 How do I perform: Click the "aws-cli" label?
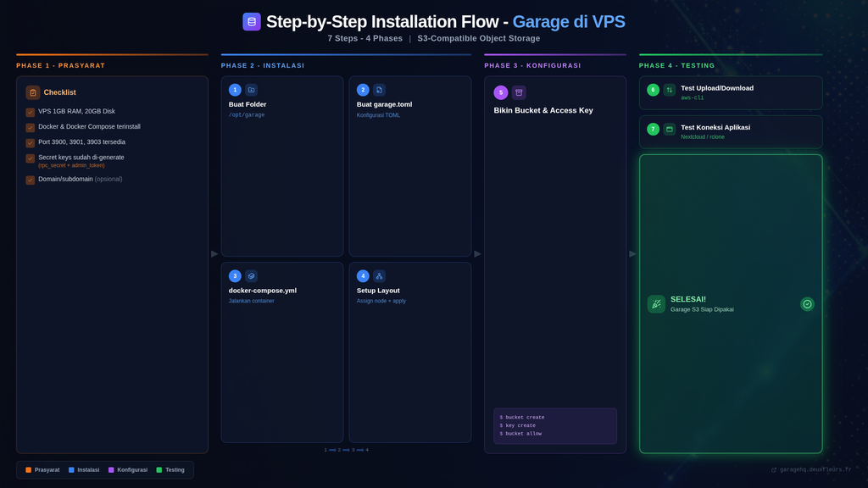pos(692,98)
